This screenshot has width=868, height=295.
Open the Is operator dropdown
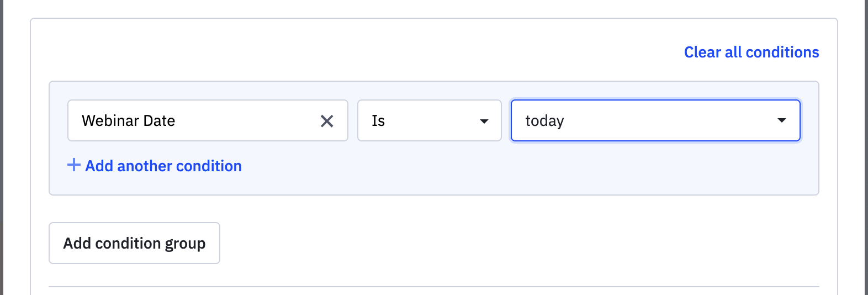coord(429,120)
